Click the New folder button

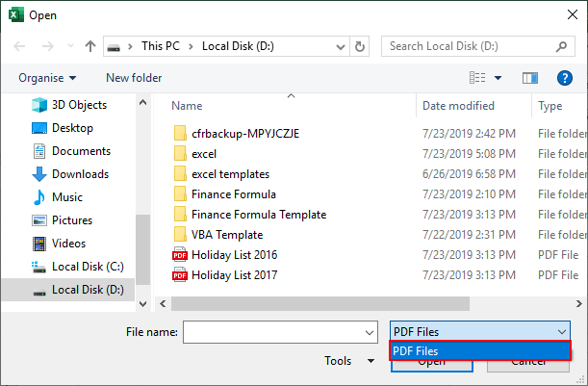134,78
